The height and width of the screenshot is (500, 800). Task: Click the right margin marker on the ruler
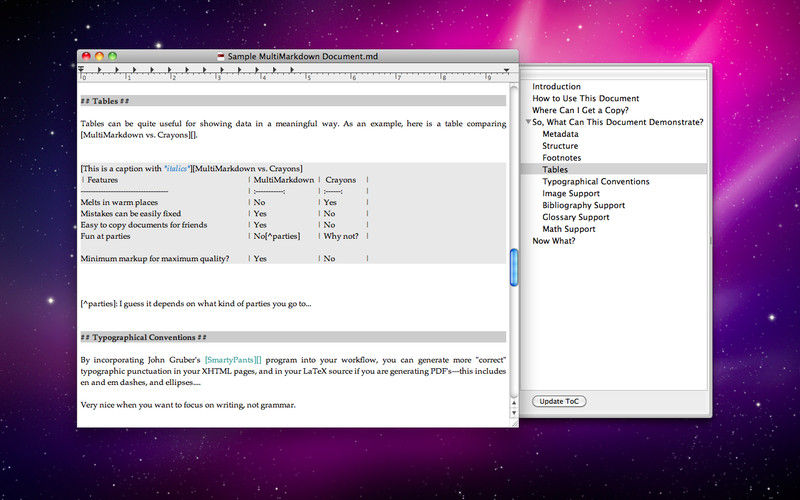click(x=506, y=70)
